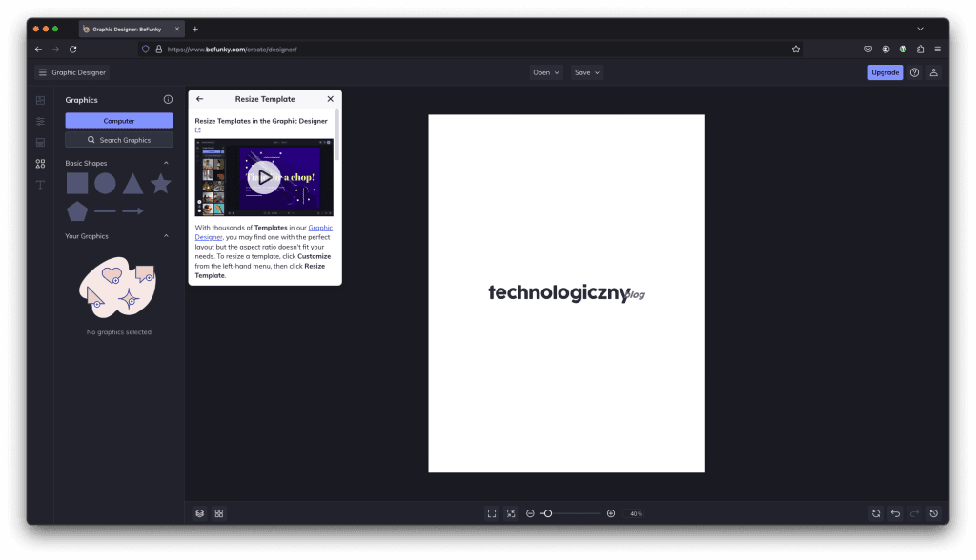Open the Customize sliders panel in sidebar
This screenshot has width=976, height=560.
click(40, 121)
